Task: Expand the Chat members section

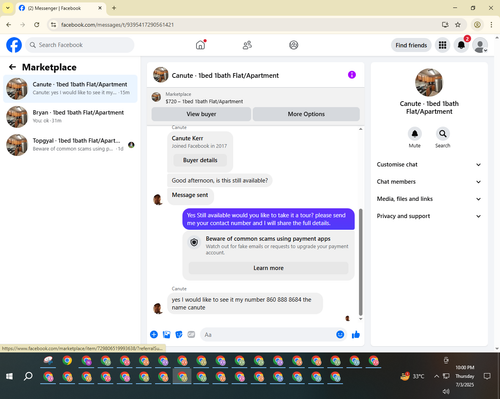Action: pyautogui.click(x=429, y=182)
